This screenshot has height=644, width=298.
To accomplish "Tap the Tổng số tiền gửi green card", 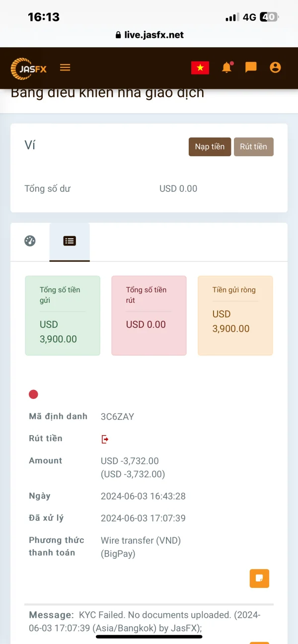I will (x=63, y=316).
